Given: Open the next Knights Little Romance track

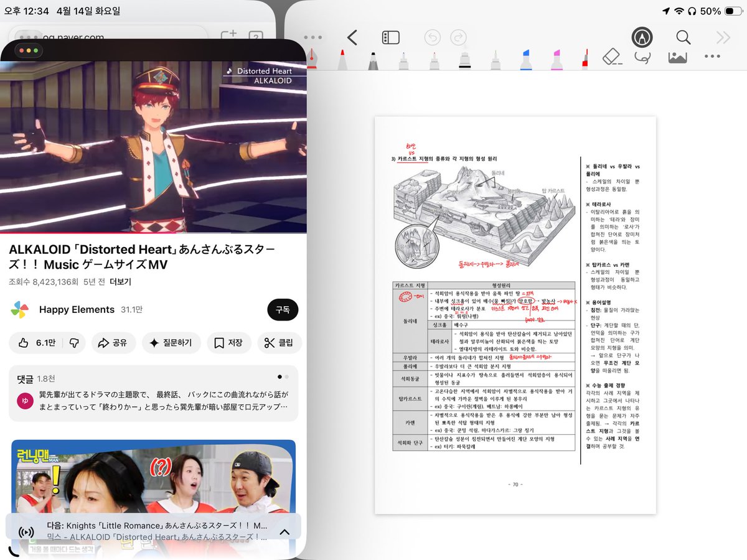Looking at the screenshot, I should 157,525.
